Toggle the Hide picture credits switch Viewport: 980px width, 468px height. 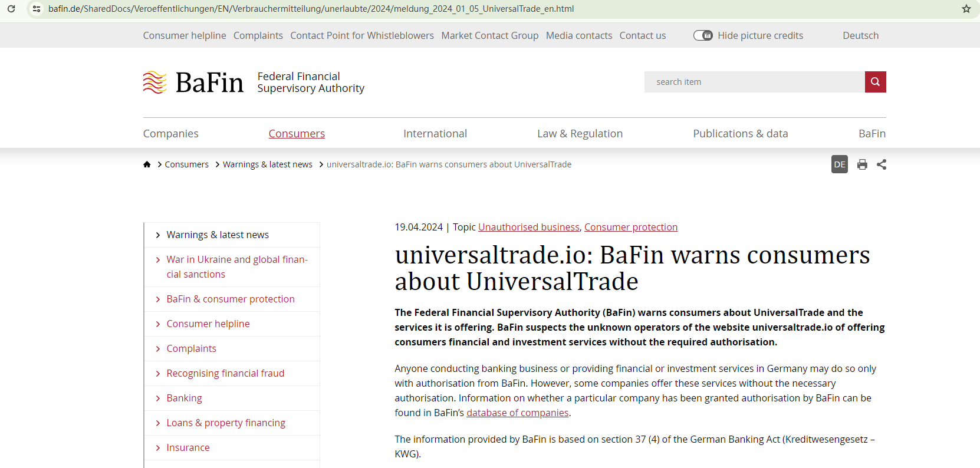[x=703, y=35]
